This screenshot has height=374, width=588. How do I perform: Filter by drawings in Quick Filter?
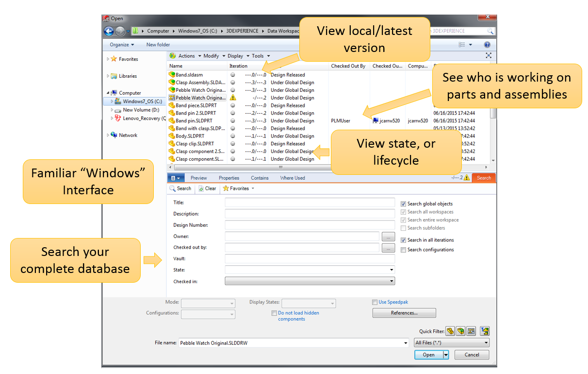pyautogui.click(x=471, y=331)
